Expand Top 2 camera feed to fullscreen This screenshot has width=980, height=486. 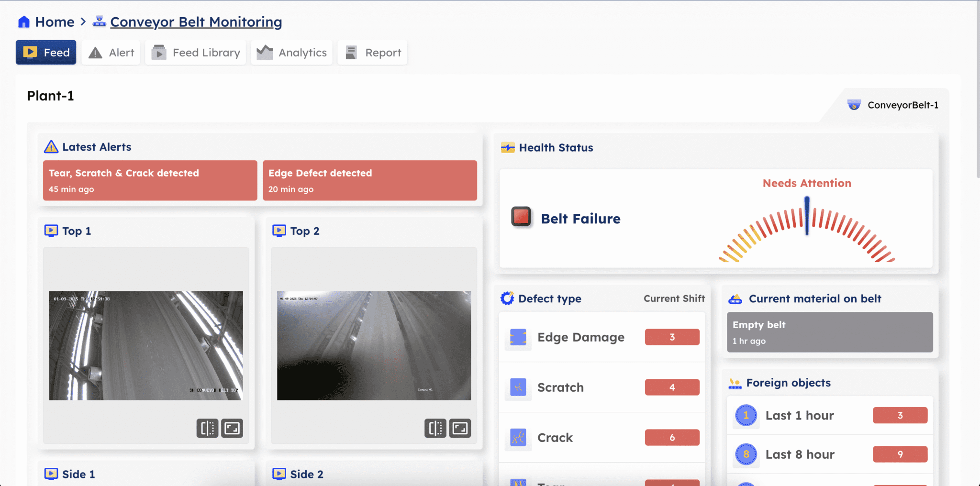[460, 428]
